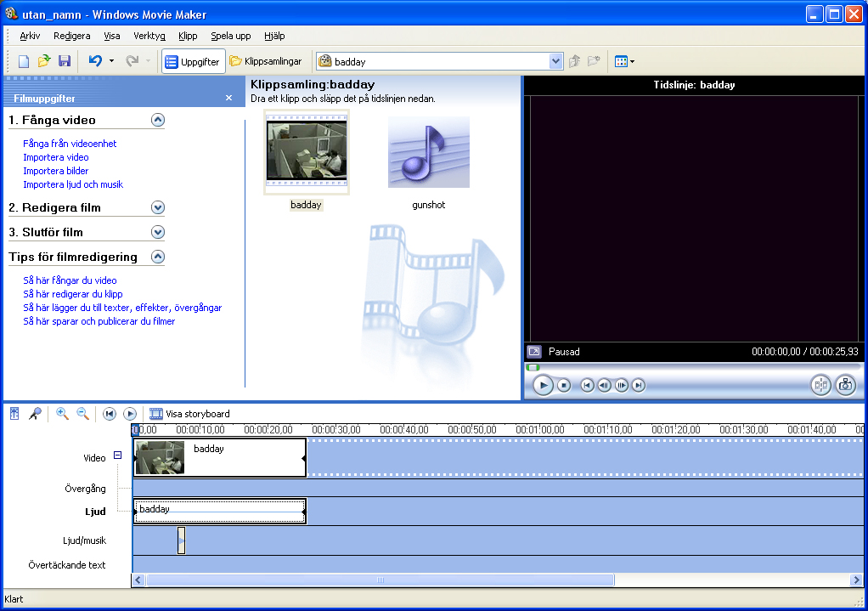Select the gunshot audio clip in collection
The width and height of the screenshot is (868, 611).
428,152
